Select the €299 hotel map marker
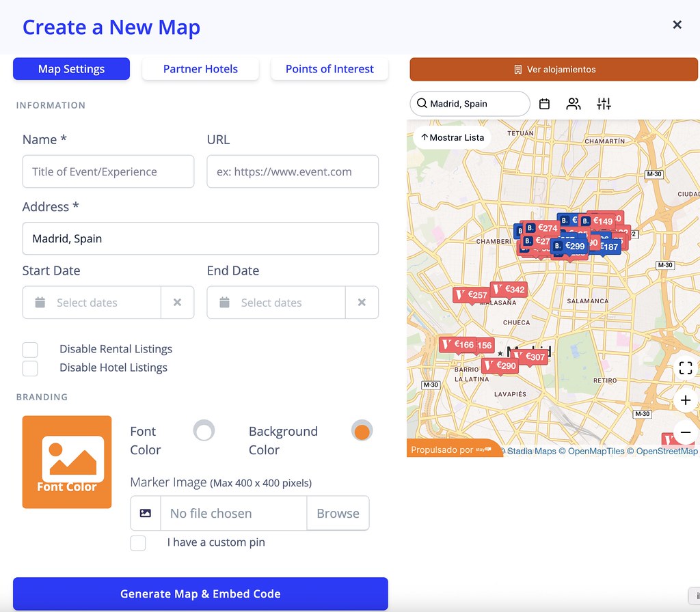The width and height of the screenshot is (700, 612). pyautogui.click(x=569, y=246)
